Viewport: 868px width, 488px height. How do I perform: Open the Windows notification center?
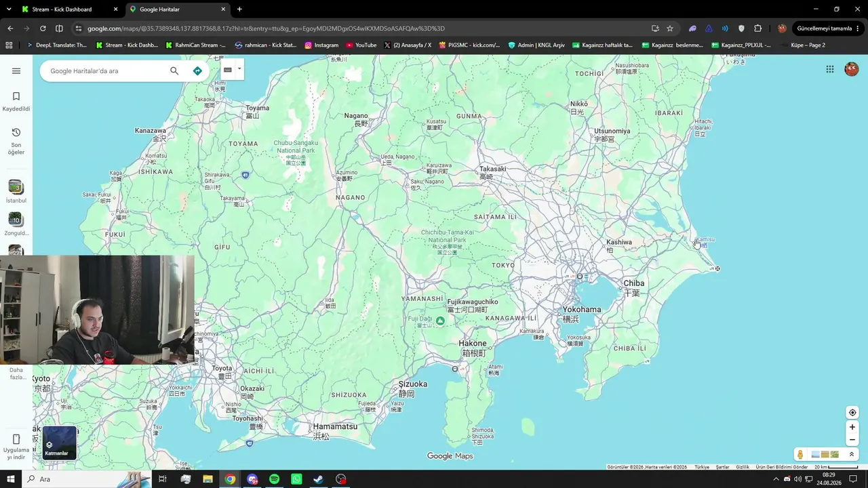pos(853,479)
